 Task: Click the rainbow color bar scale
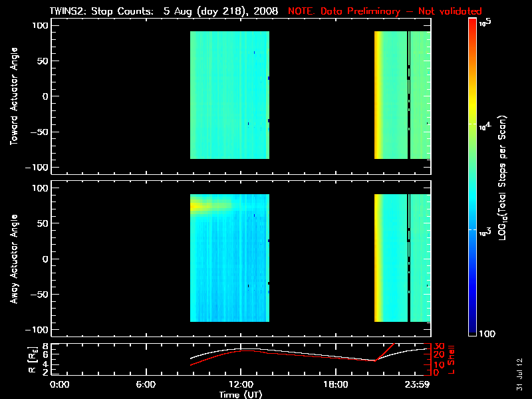click(473, 177)
